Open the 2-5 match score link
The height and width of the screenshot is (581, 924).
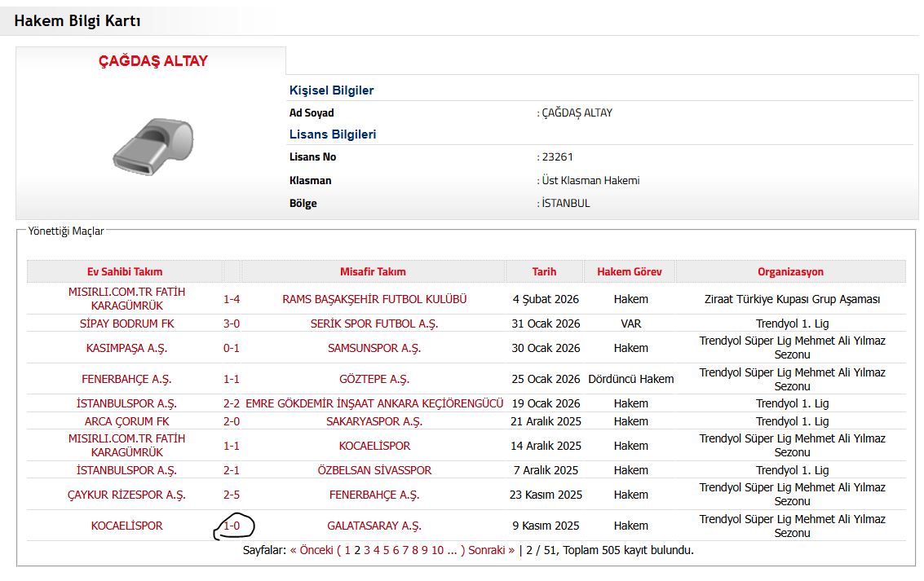click(232, 495)
